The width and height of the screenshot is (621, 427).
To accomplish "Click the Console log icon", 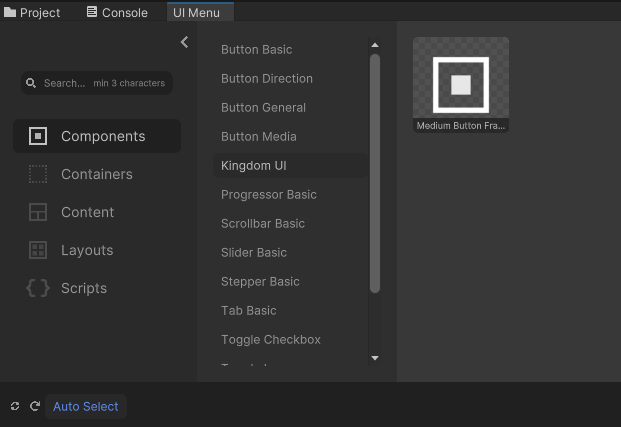I will click(x=92, y=12).
